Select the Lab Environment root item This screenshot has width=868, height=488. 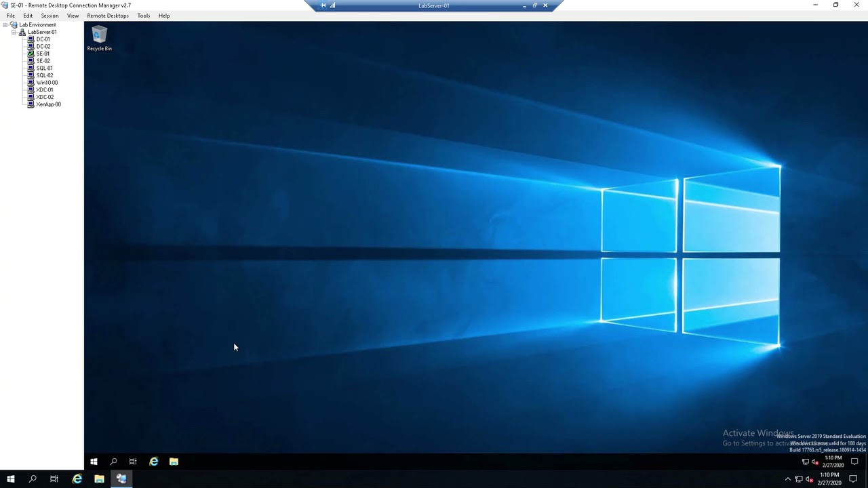click(x=37, y=25)
